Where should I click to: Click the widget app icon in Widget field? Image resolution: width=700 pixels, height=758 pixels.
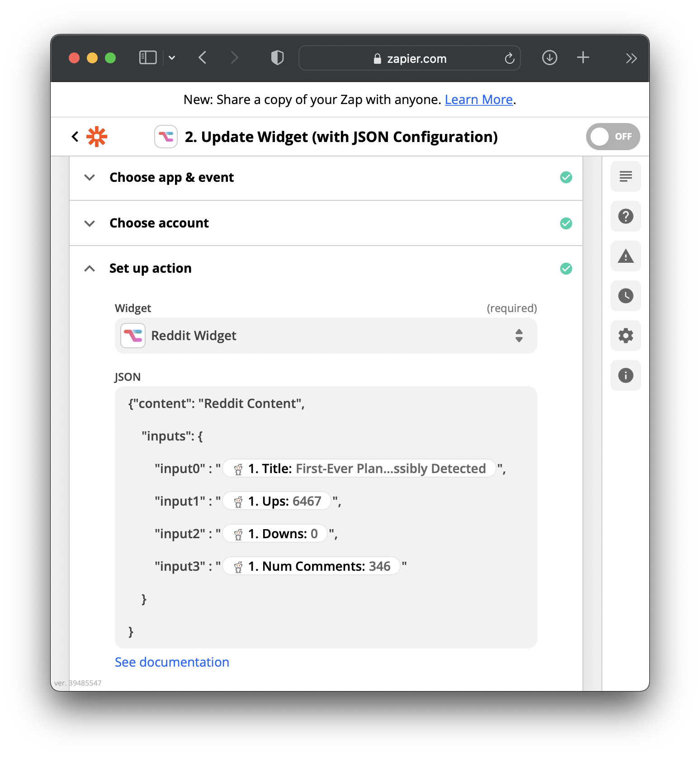(133, 336)
